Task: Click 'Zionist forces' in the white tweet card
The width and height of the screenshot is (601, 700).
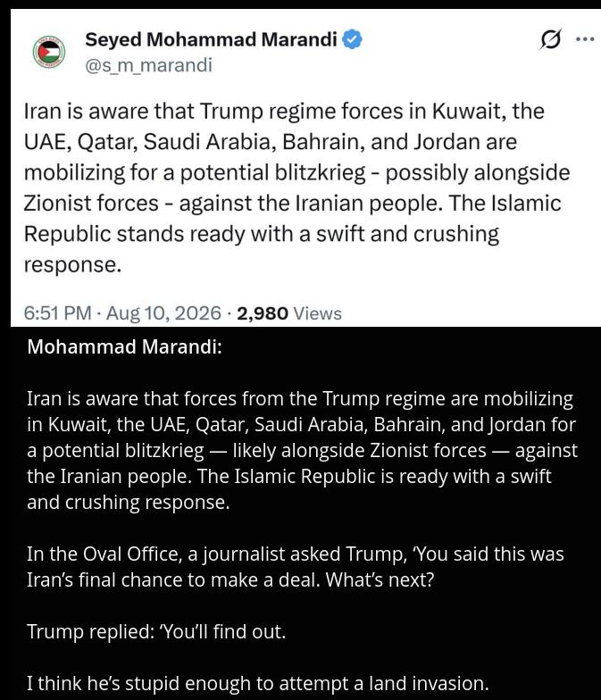Action: 91,204
